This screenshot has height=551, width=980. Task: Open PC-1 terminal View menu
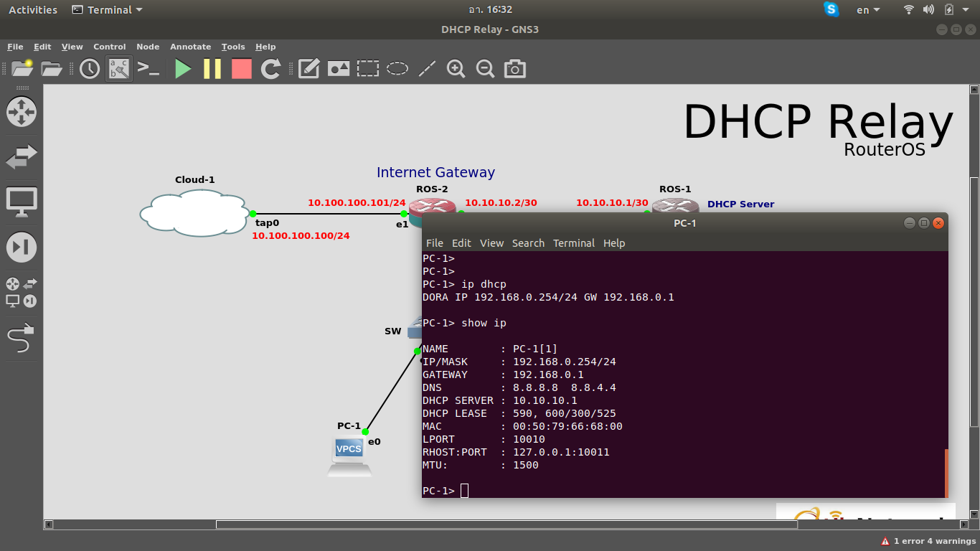491,243
